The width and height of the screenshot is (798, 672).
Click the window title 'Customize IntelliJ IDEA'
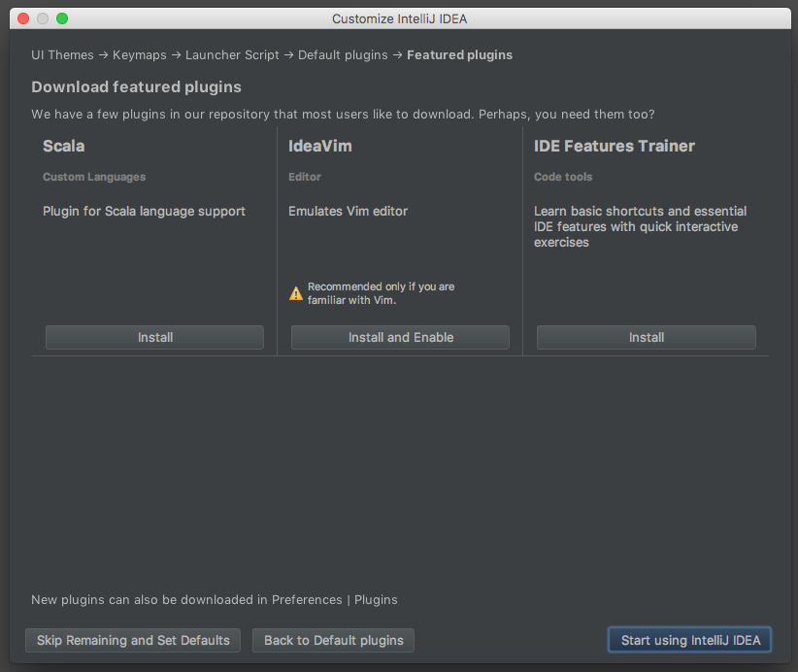(x=400, y=18)
